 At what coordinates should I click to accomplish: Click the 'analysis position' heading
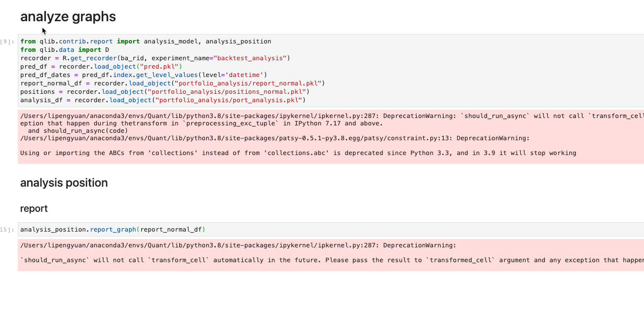point(64,183)
